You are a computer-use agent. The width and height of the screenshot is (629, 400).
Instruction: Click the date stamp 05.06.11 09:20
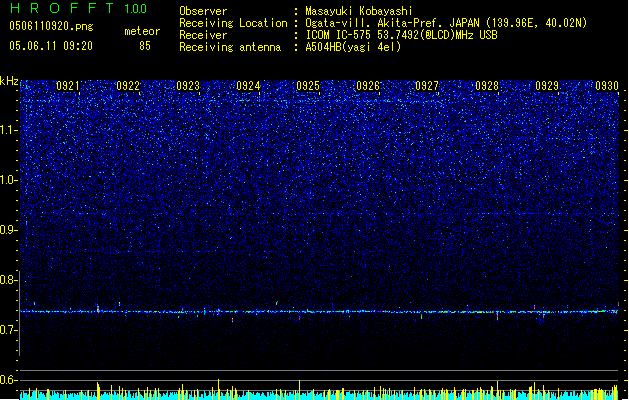51,46
